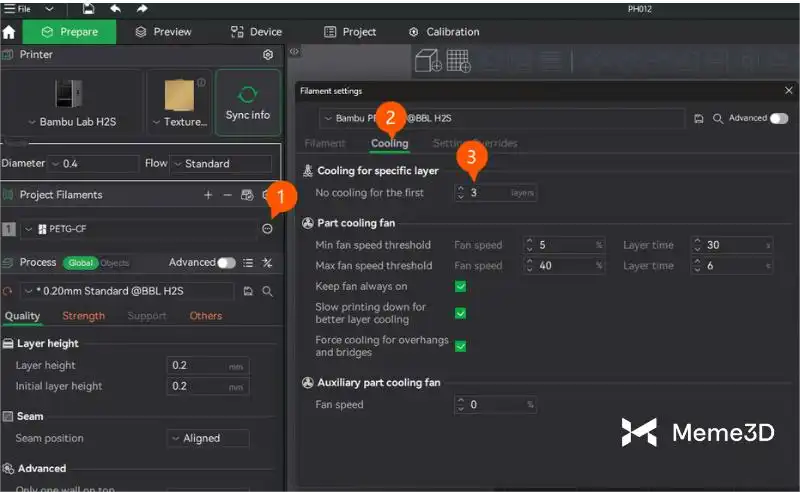Expand the Flow Standard dropdown

220,163
